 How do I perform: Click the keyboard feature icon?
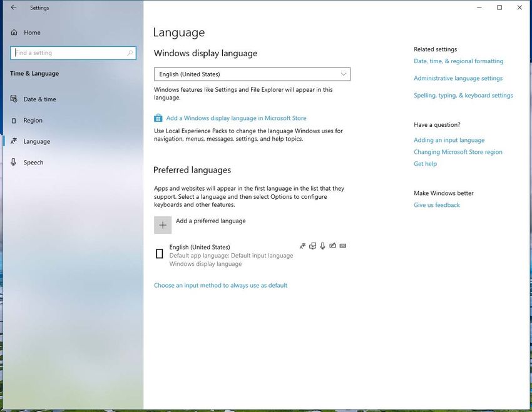coord(343,246)
